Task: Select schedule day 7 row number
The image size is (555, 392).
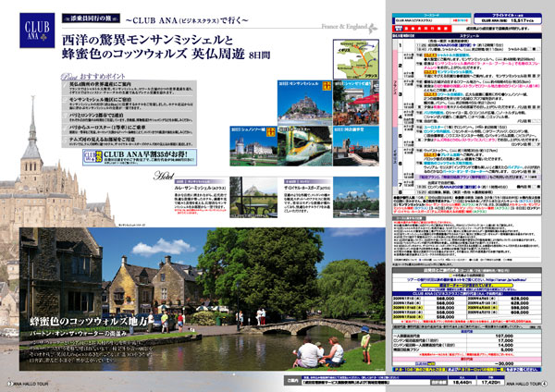Action: (400, 185)
